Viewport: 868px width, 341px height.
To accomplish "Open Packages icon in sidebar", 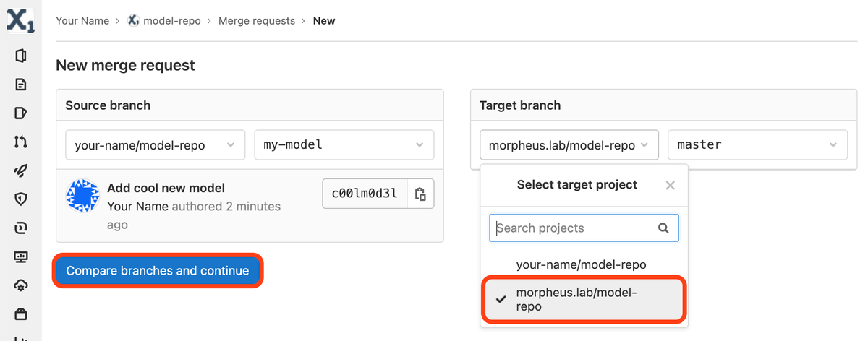I will point(20,314).
